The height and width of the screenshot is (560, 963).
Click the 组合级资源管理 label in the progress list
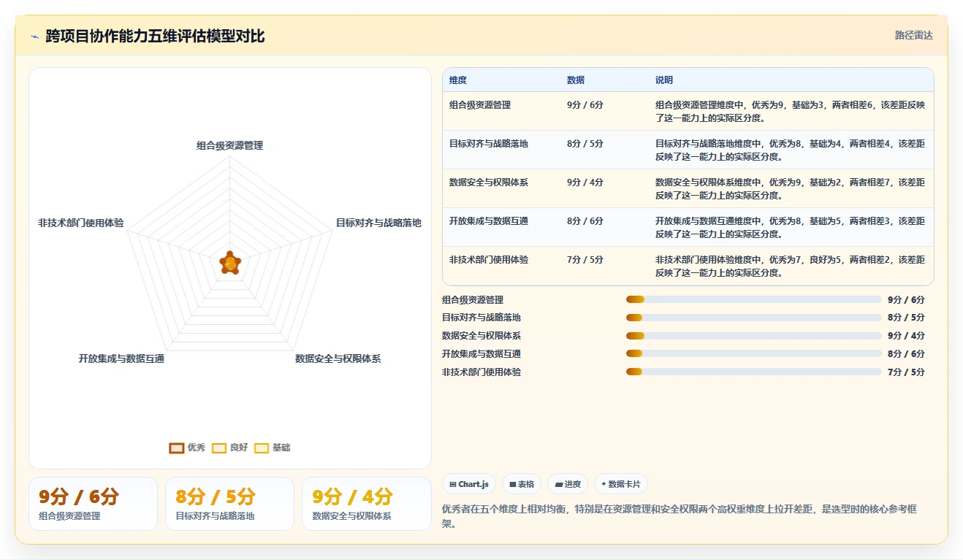pyautogui.click(x=473, y=299)
